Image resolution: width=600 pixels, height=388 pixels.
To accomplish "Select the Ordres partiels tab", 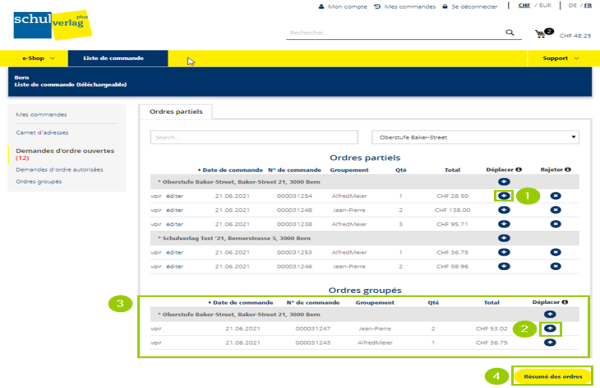I will click(x=176, y=112).
